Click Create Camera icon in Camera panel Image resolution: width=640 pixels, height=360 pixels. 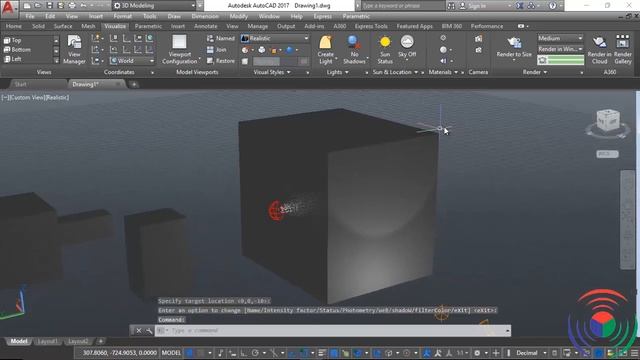pos(478,39)
